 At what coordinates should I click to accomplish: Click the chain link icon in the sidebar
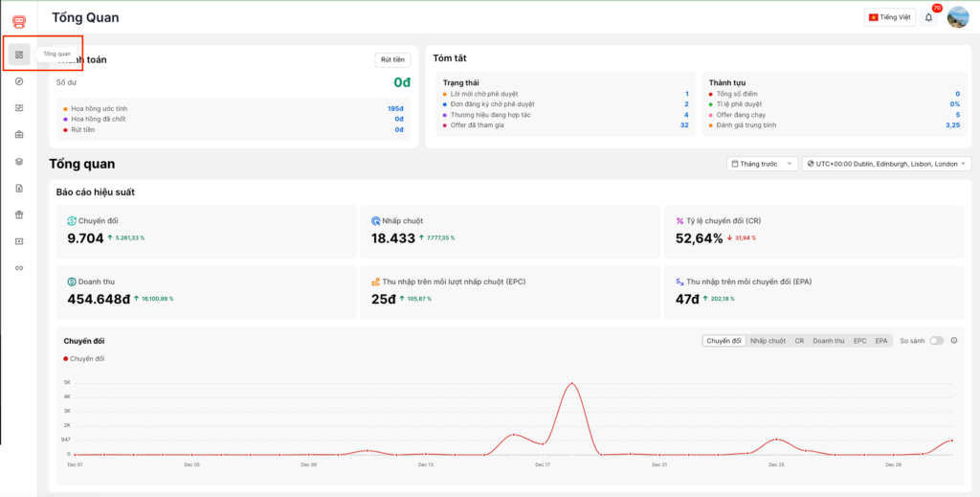click(19, 268)
